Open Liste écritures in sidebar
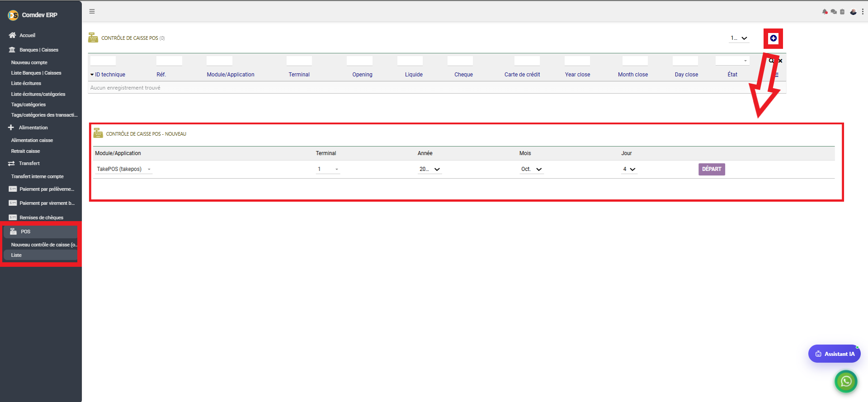The width and height of the screenshot is (868, 402). (x=26, y=83)
